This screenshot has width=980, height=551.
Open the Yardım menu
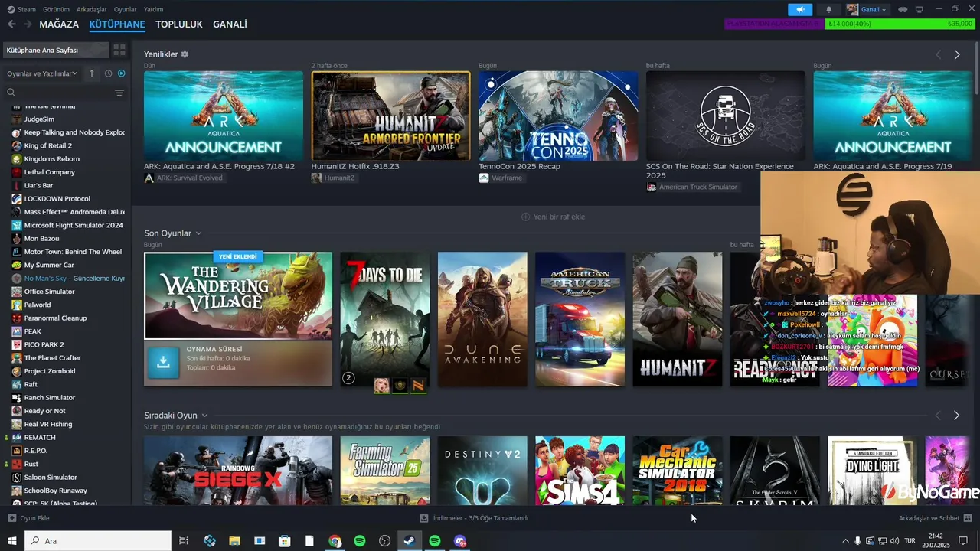pyautogui.click(x=153, y=9)
